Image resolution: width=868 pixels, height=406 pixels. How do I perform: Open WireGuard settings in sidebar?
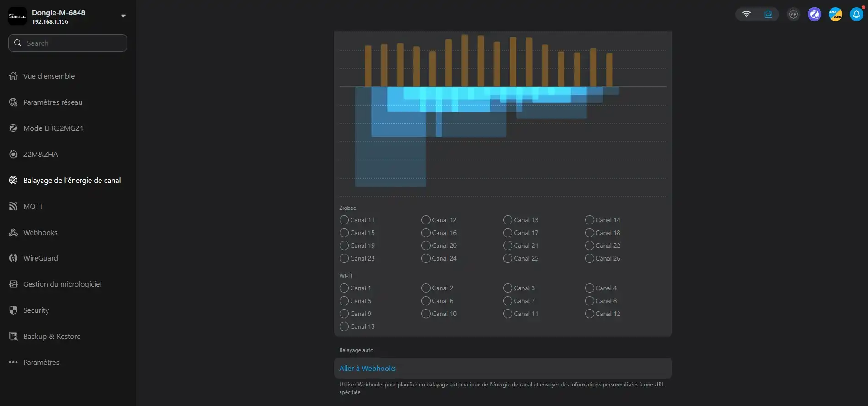pyautogui.click(x=40, y=258)
